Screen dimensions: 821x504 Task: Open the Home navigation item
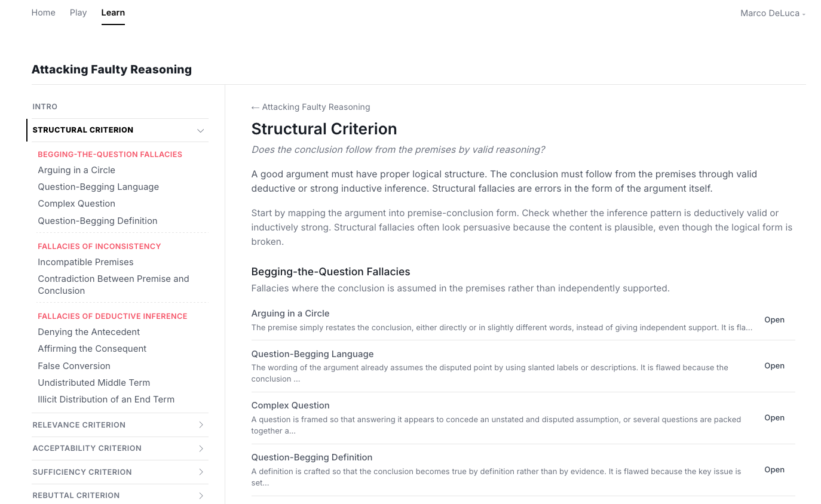click(43, 13)
